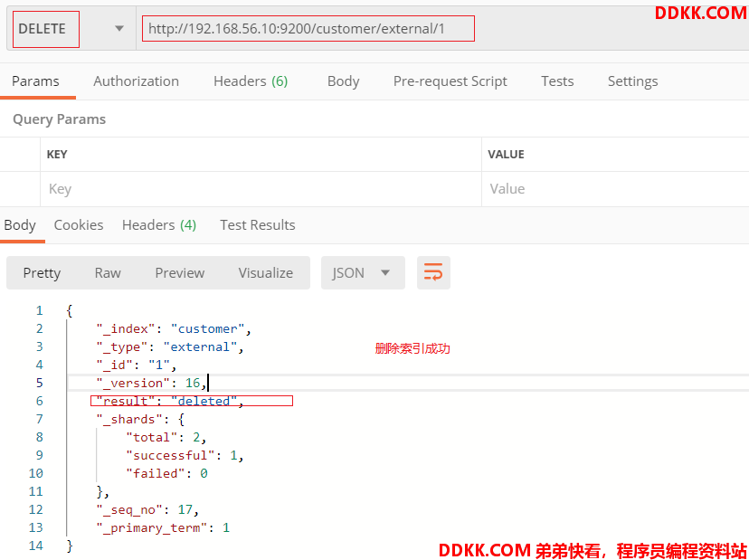The width and height of the screenshot is (749, 560).
Task: Click the "_id": "1" line
Action: pyautogui.click(x=137, y=365)
